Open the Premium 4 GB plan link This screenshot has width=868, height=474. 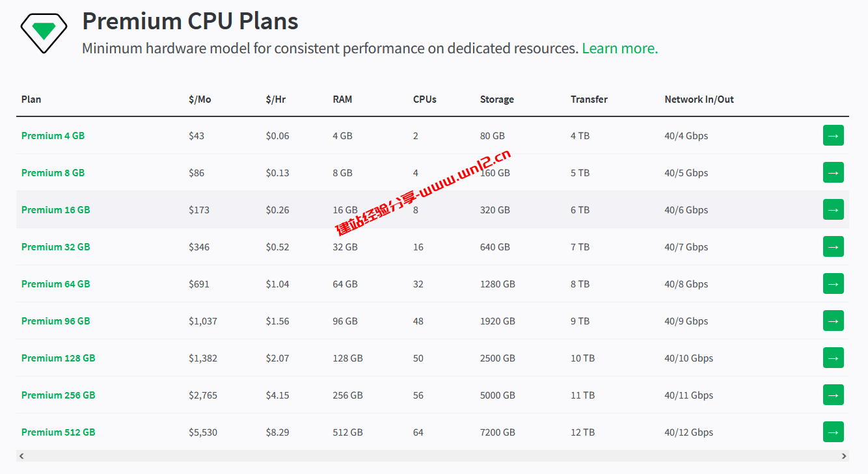53,136
